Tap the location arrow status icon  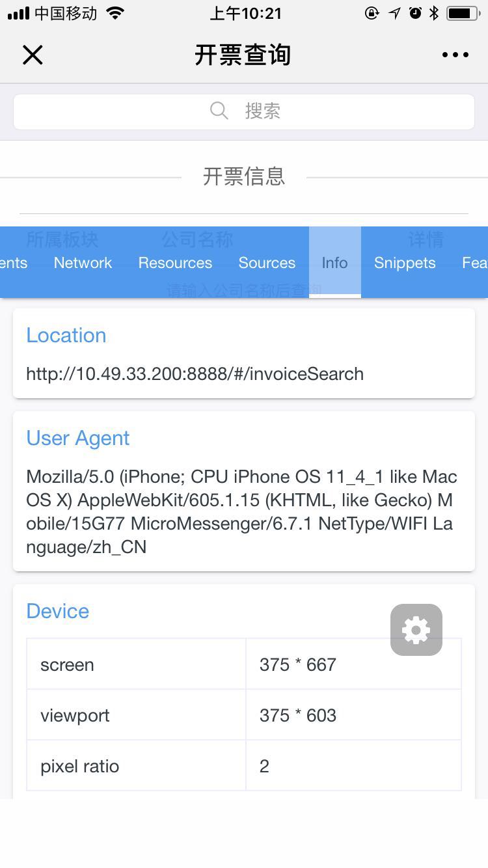pos(394,13)
